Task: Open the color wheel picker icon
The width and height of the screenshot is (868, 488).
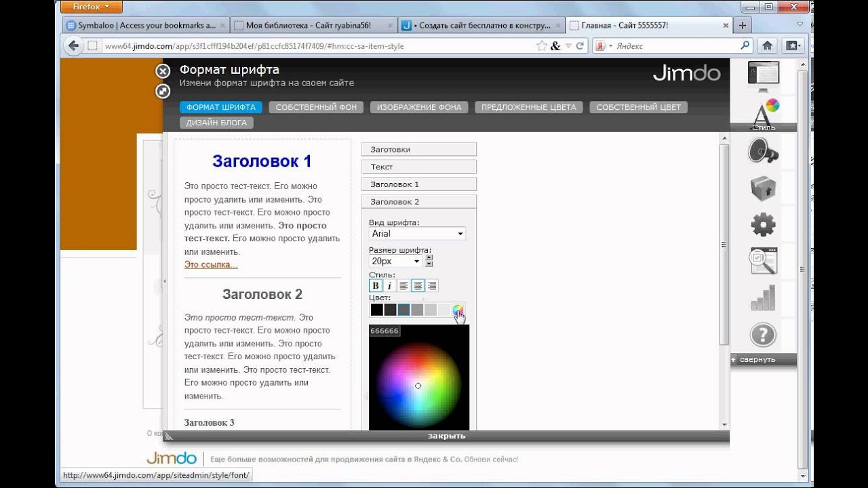Action: point(458,310)
